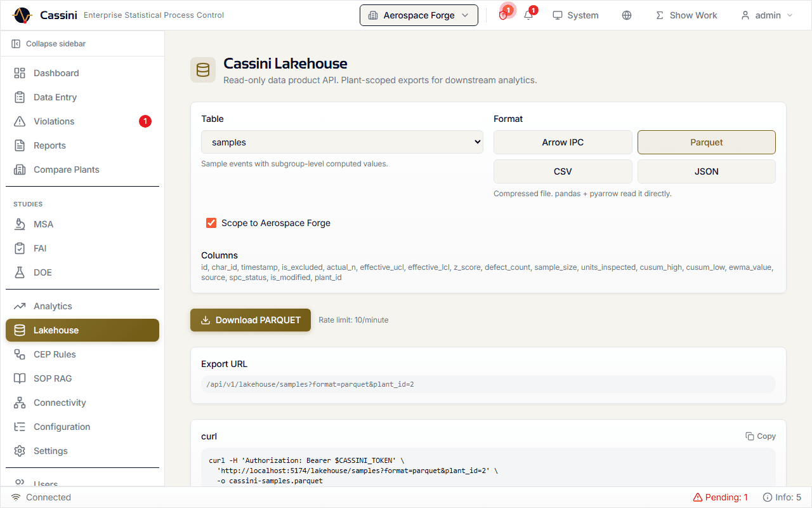The image size is (812, 508).
Task: Open Compare Plants section
Action: [82, 170]
